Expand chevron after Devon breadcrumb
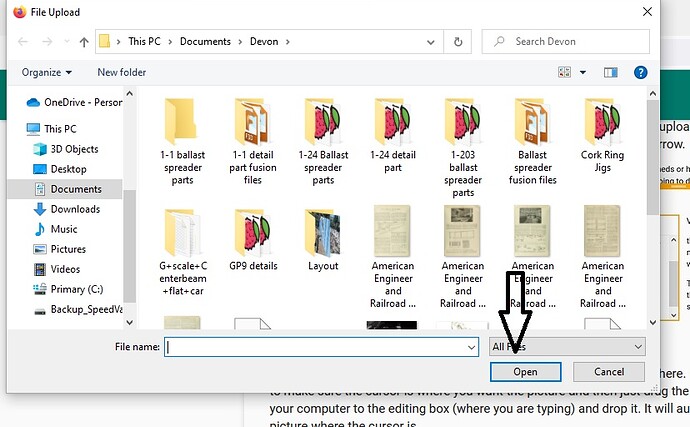 [288, 42]
